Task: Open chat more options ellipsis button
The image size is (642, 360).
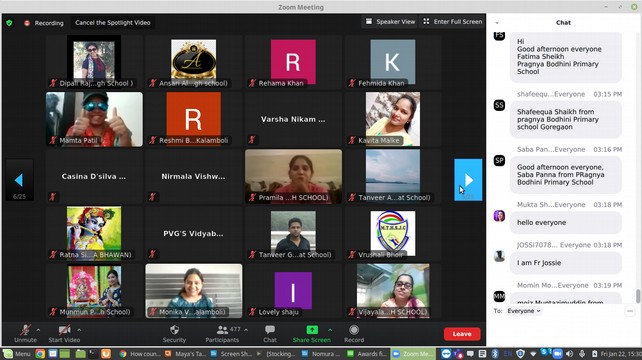Action: pos(630,311)
